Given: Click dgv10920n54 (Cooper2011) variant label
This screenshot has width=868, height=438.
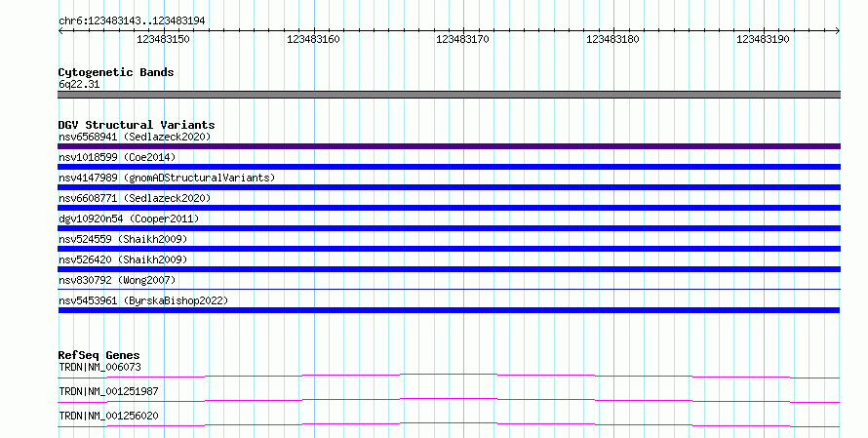Looking at the screenshot, I should pos(129,219).
